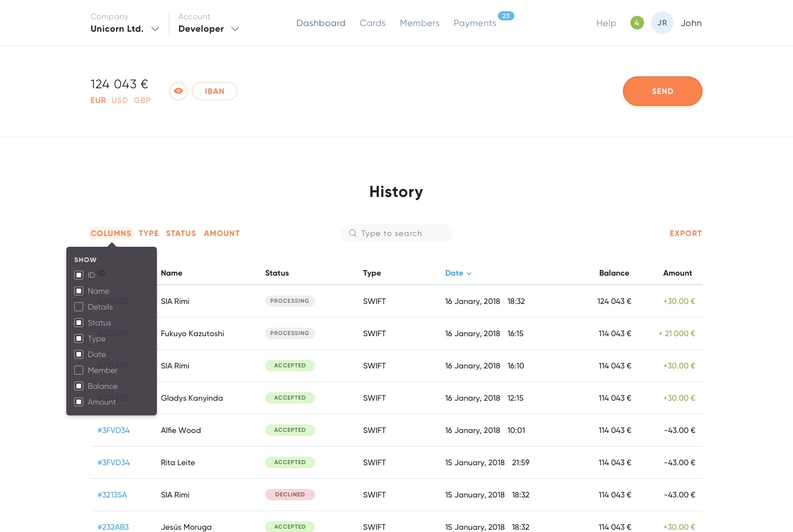
Task: Select the Fukuyo Kazutoshi name cell
Action: pyautogui.click(x=193, y=333)
